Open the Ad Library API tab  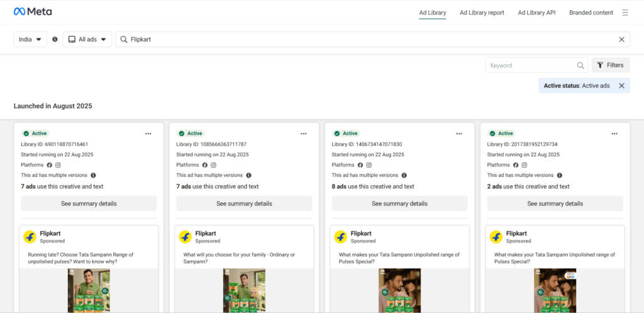pyautogui.click(x=536, y=13)
